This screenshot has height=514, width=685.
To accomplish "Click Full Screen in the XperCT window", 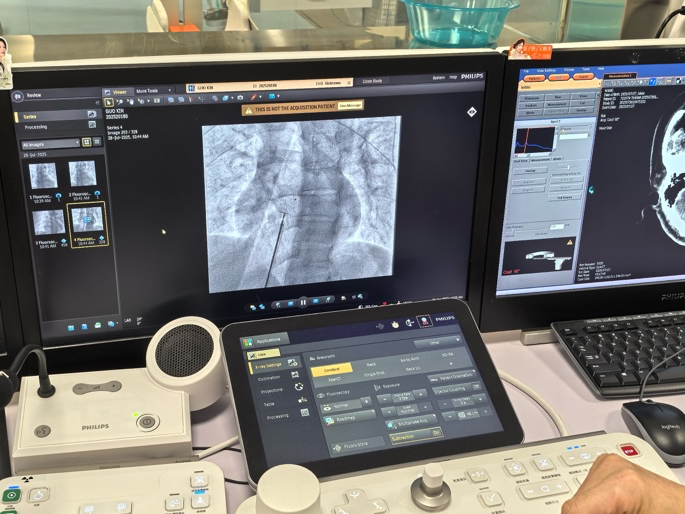I will 566,197.
